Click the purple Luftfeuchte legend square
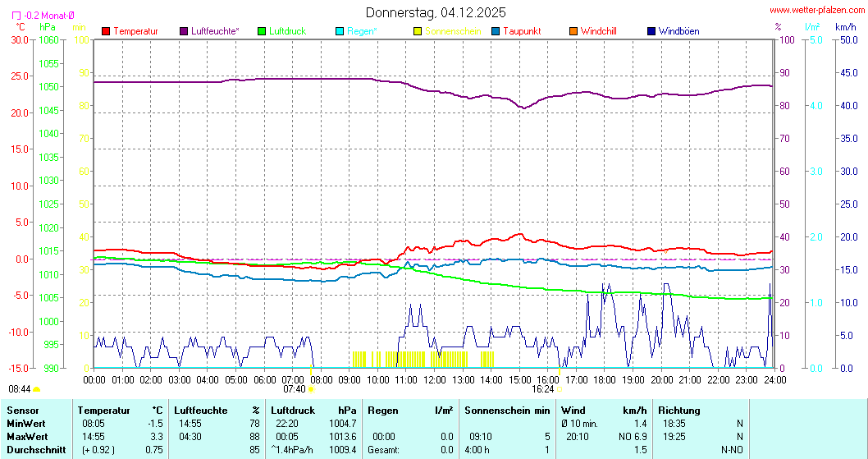The height and width of the screenshot is (459, 868). pyautogui.click(x=184, y=31)
